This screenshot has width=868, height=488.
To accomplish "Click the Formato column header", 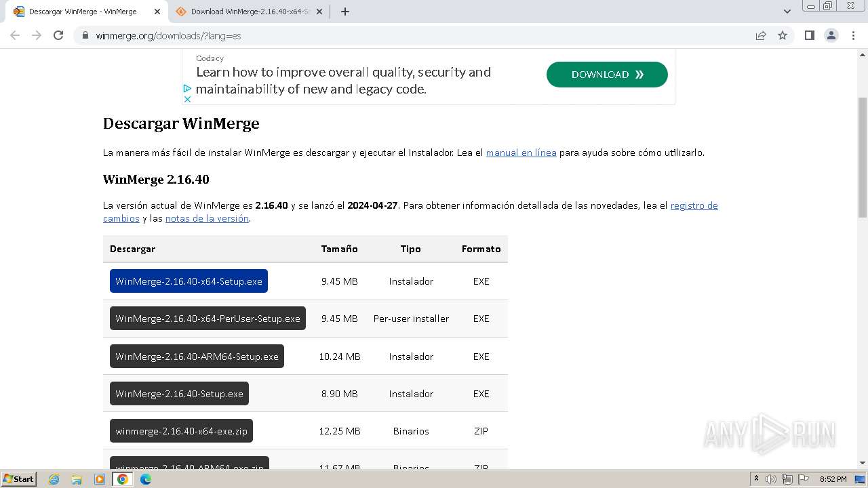I will click(481, 249).
